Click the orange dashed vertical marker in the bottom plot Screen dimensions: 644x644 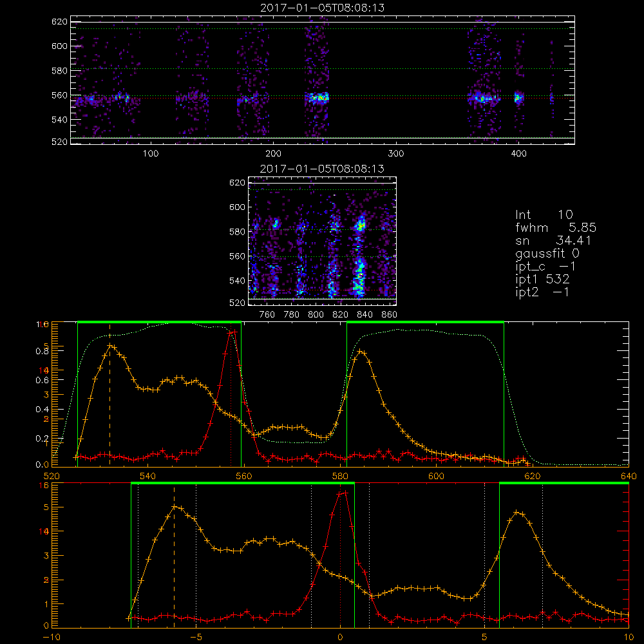[174, 556]
